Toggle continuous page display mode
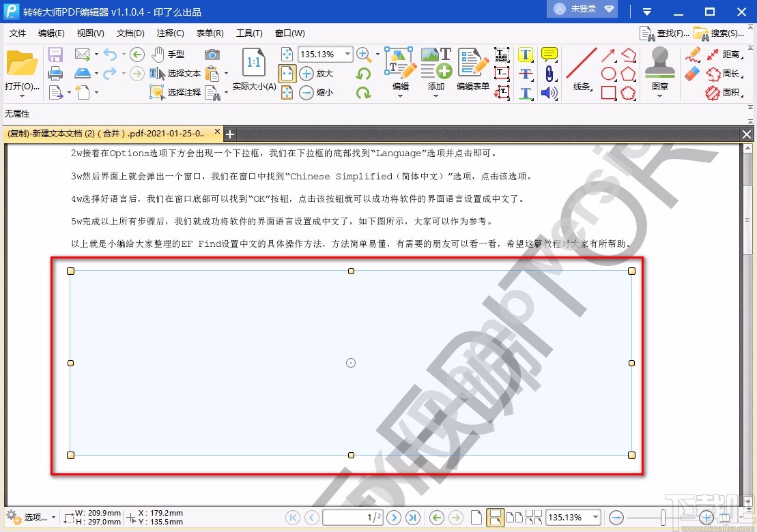The width and height of the screenshot is (757, 532). coord(496,517)
